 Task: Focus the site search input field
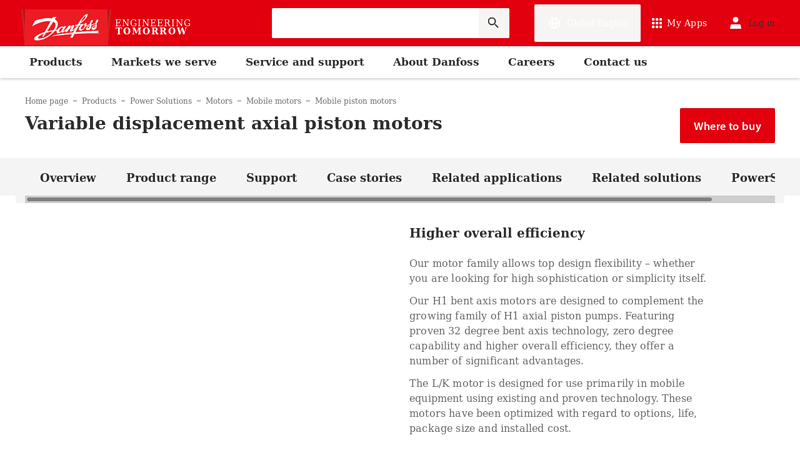[x=376, y=23]
